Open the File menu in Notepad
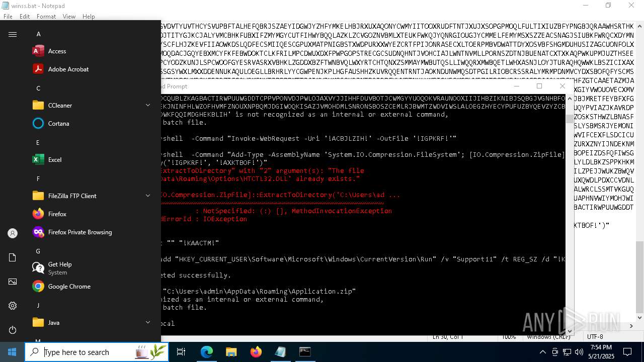This screenshot has height=362, width=644. pos(8,16)
